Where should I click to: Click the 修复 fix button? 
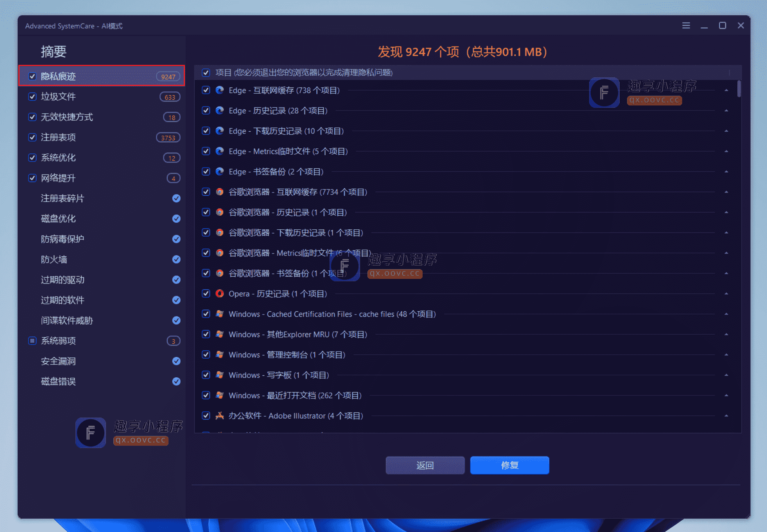tap(509, 465)
